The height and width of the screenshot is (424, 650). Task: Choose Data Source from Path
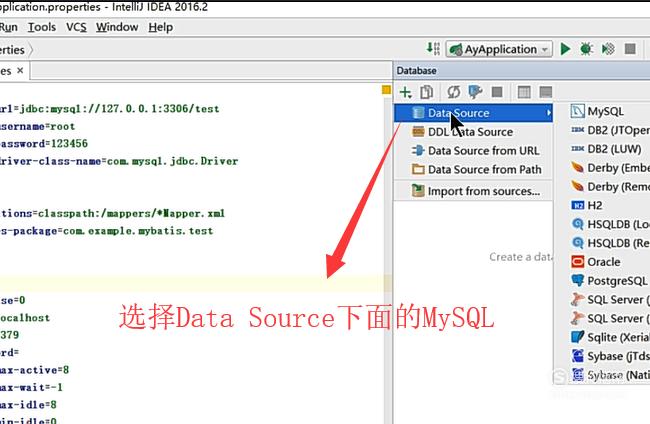[x=473, y=170]
